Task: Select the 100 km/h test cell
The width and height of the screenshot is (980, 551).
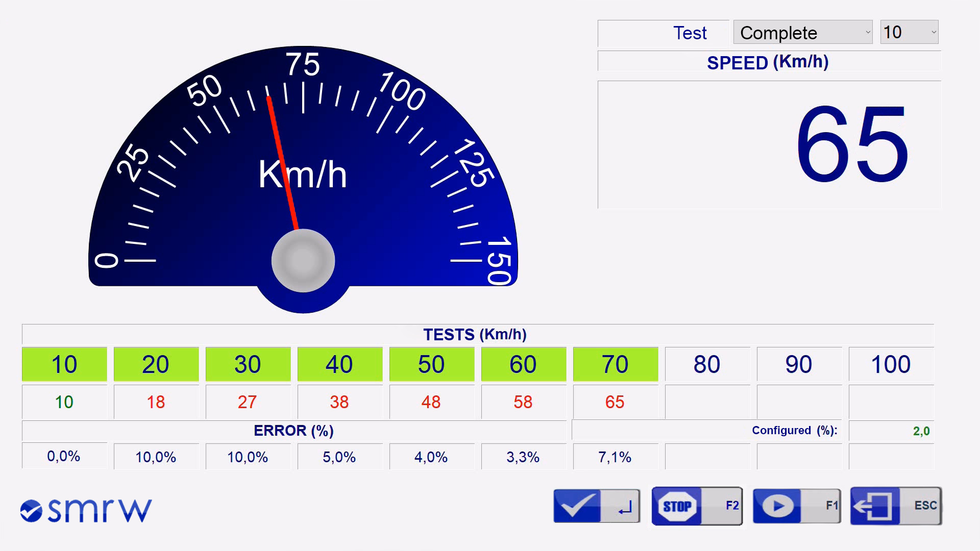Action: [x=891, y=364]
